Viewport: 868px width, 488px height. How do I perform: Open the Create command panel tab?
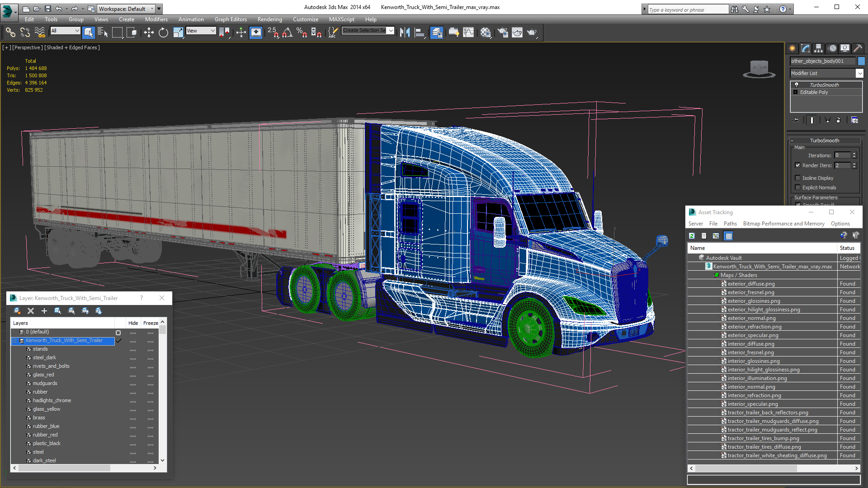click(792, 48)
